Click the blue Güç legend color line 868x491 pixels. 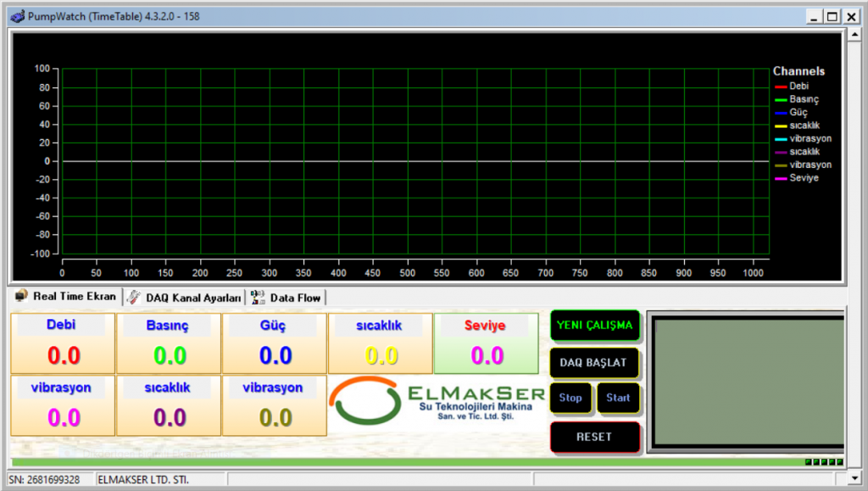click(780, 113)
